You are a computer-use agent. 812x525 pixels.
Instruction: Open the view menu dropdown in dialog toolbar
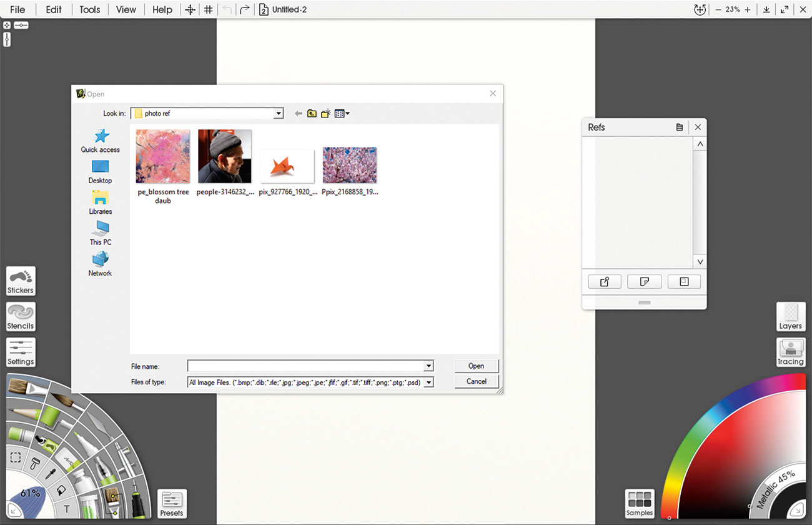[342, 114]
